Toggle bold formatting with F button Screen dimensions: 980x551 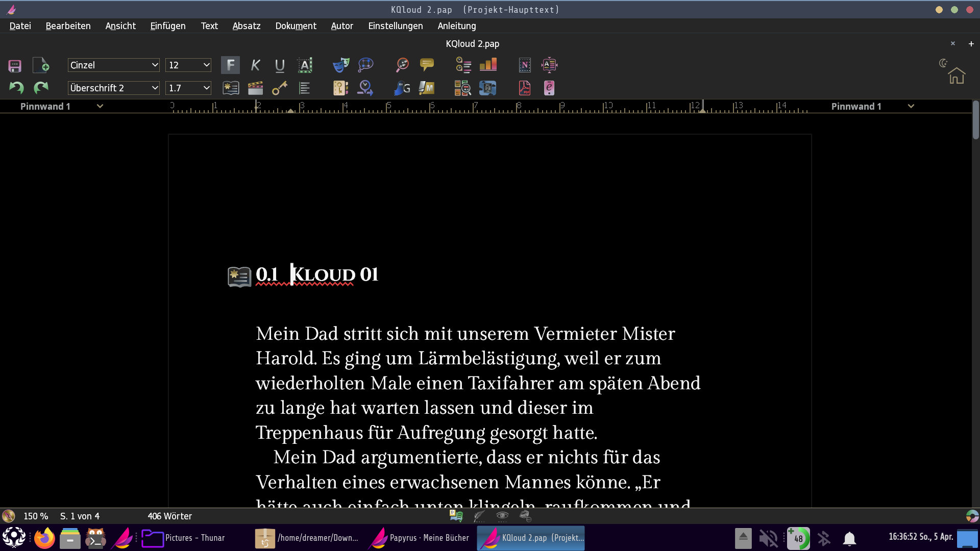231,65
